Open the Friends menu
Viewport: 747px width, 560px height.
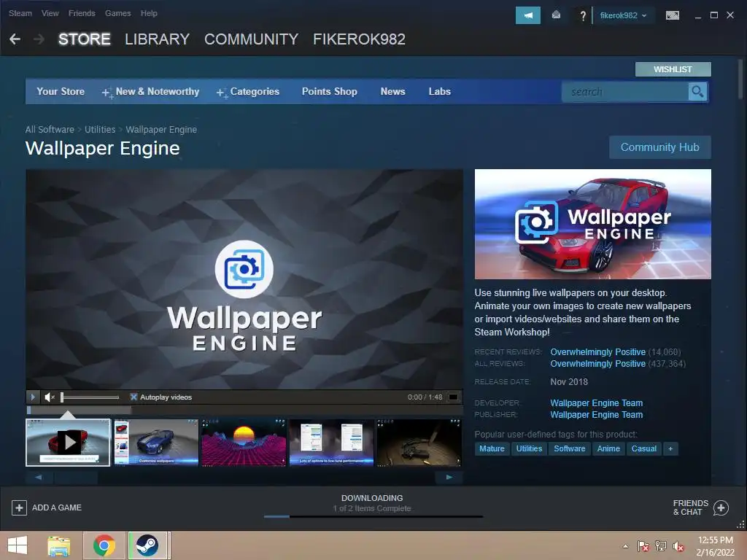82,13
